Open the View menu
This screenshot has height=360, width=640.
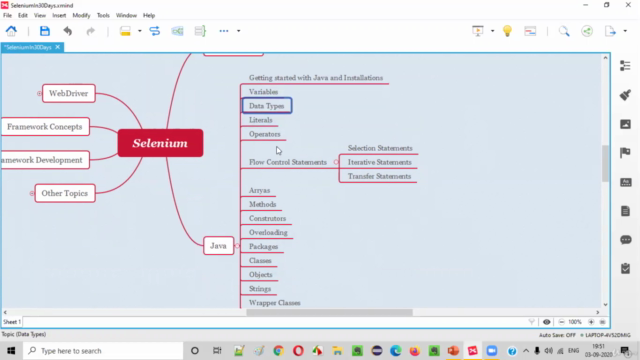[x=40, y=16]
